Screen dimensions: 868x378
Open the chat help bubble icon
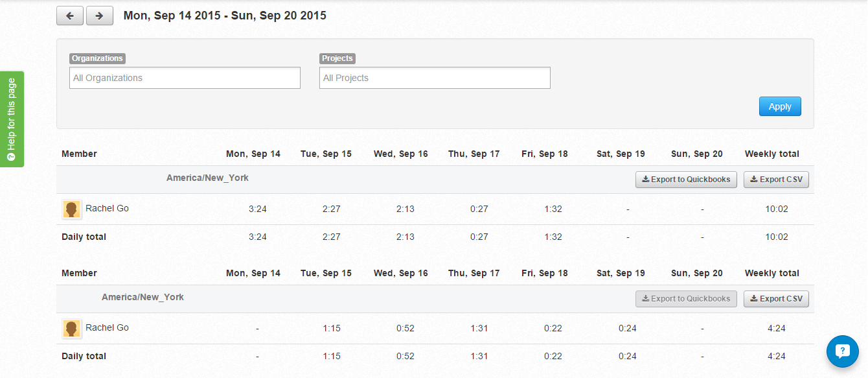click(842, 351)
